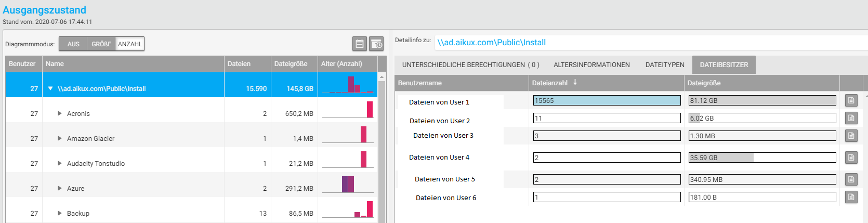Open file list for Dateien von User 1
This screenshot has width=868, height=223.
point(851,100)
